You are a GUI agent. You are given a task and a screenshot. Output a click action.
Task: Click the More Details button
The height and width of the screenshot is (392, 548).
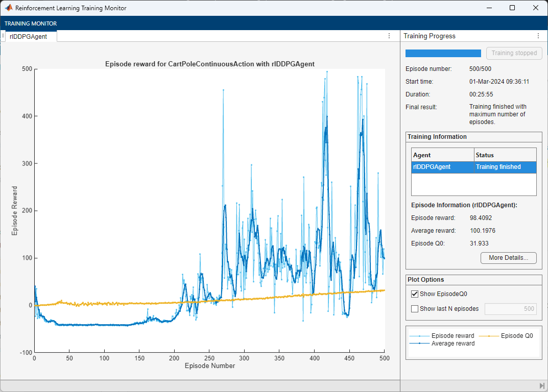point(508,258)
